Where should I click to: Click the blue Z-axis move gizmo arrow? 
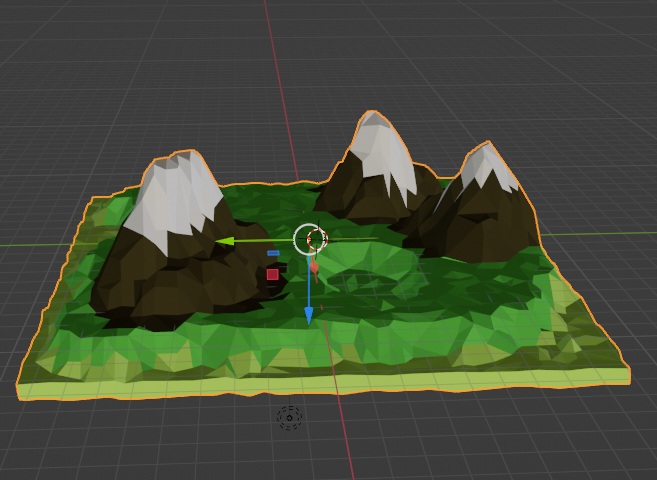click(x=309, y=315)
